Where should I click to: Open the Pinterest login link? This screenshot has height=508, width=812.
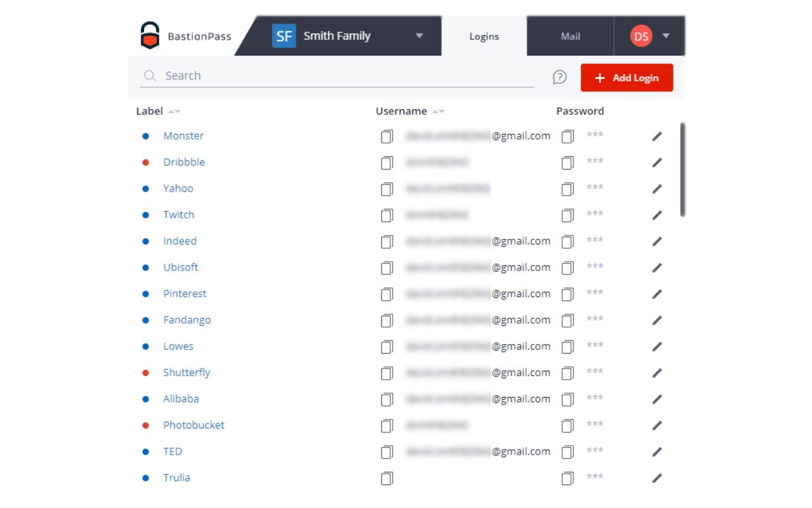click(x=185, y=294)
